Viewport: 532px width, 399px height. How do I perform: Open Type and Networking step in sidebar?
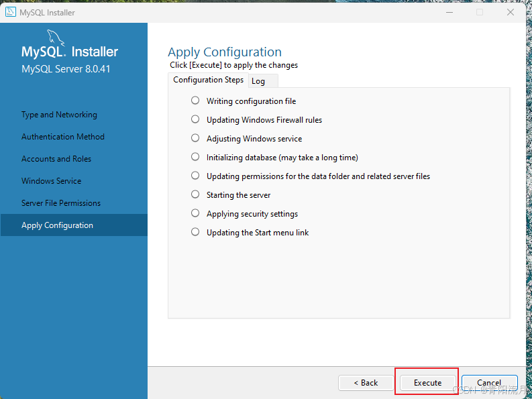(x=59, y=115)
